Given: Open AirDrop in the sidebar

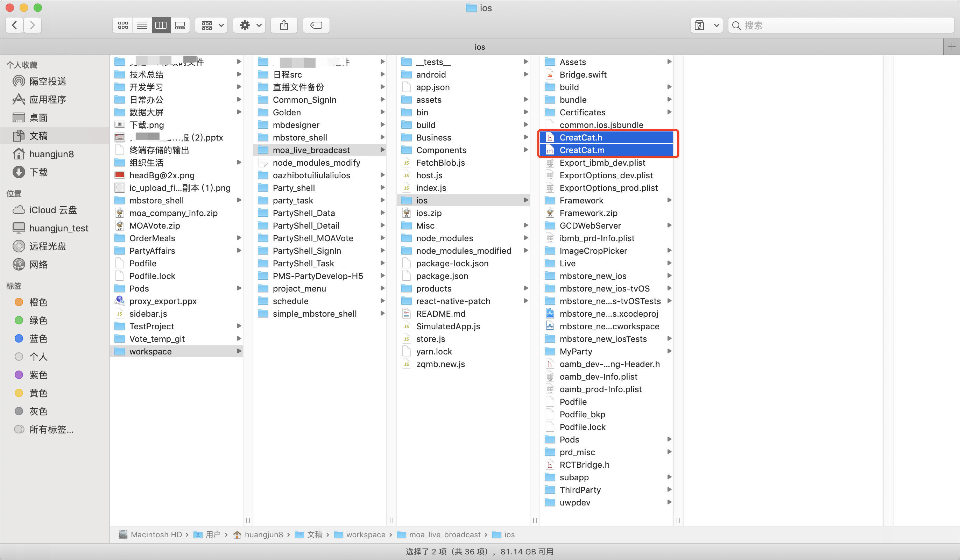Looking at the screenshot, I should [47, 81].
